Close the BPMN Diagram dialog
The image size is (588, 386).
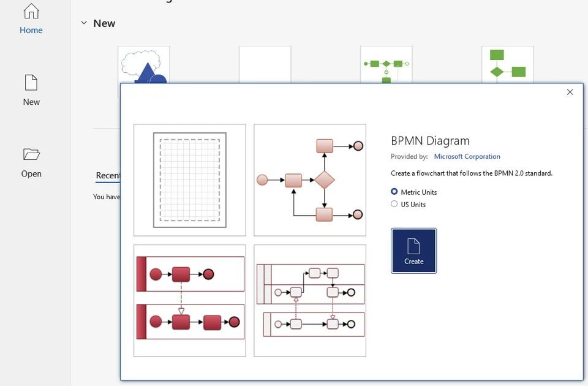tap(570, 91)
